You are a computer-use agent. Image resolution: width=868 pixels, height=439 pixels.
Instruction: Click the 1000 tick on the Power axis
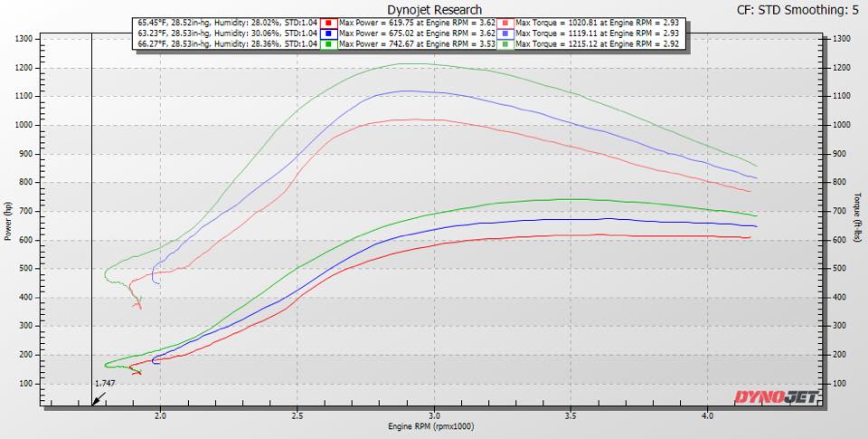pos(30,125)
